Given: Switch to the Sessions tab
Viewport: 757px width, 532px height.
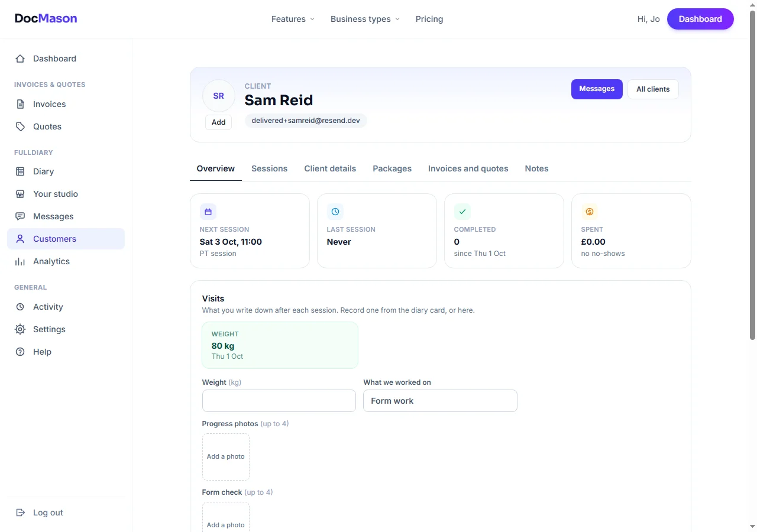Looking at the screenshot, I should click(x=269, y=168).
